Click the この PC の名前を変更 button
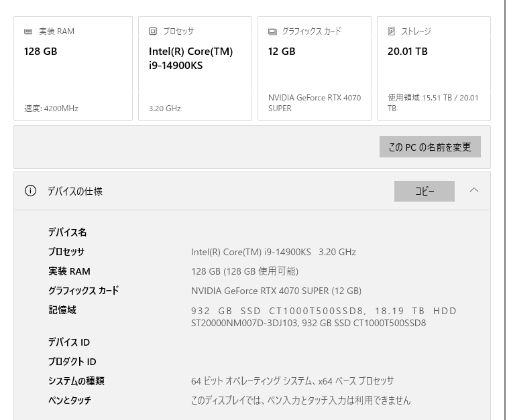 tap(430, 147)
